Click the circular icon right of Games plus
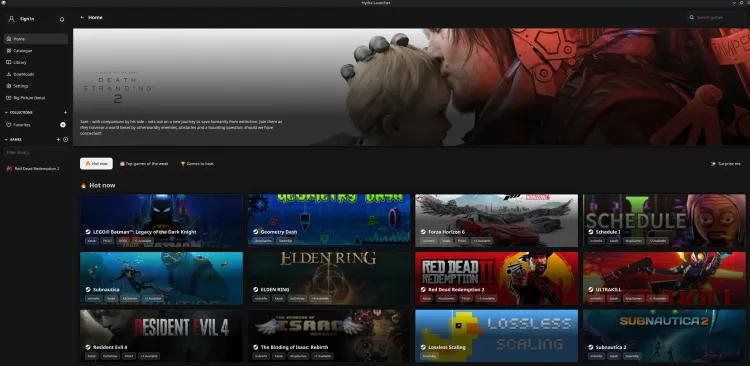The width and height of the screenshot is (750, 366). click(66, 139)
